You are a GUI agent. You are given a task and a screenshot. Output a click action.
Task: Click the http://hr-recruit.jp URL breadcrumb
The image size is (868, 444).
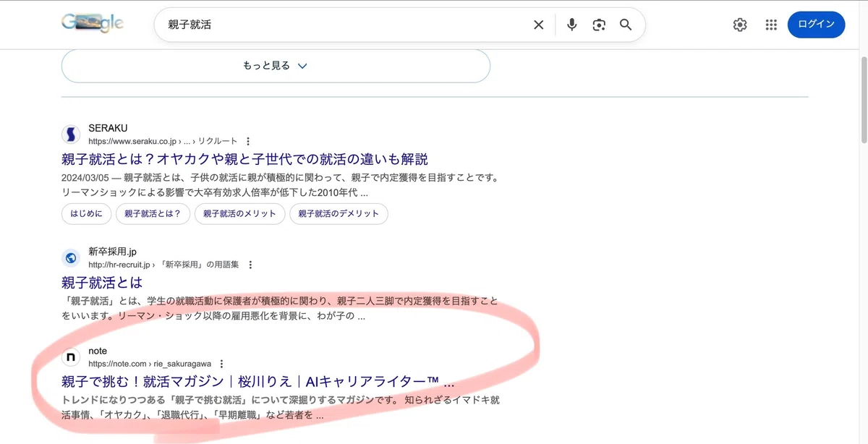163,265
